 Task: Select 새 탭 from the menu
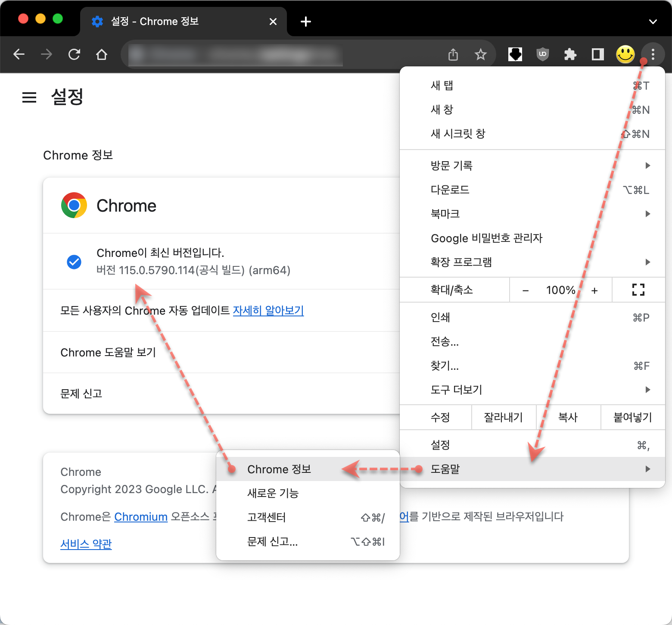(532, 85)
